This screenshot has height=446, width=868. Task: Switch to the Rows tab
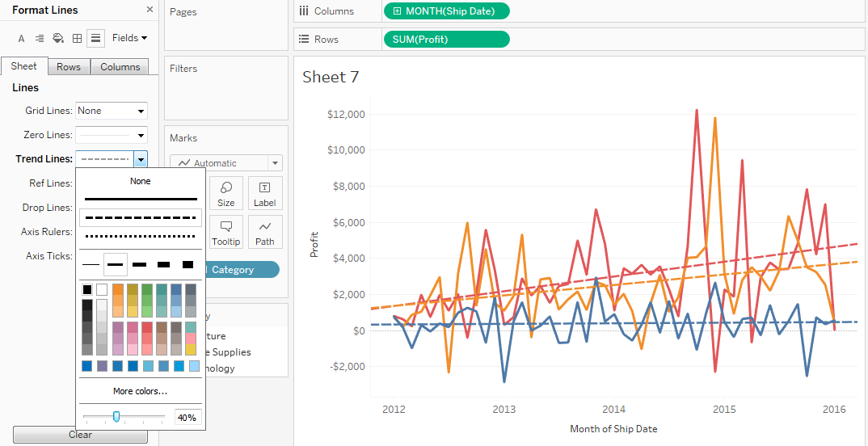(x=69, y=67)
